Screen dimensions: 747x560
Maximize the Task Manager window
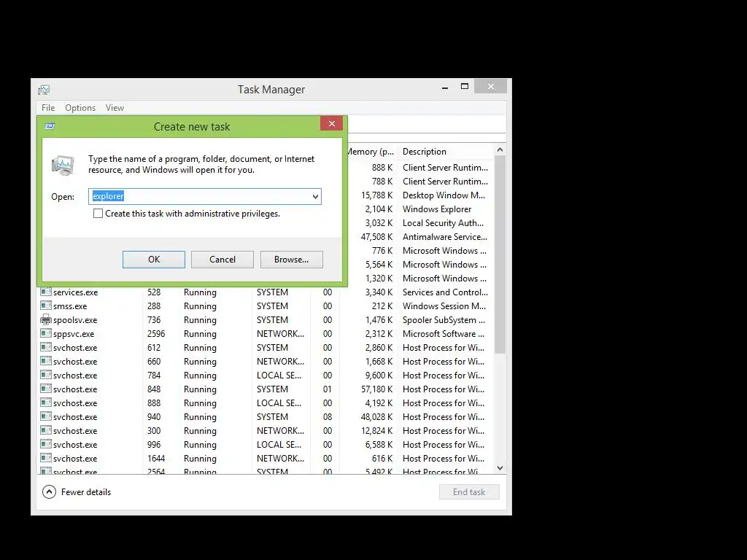465,87
